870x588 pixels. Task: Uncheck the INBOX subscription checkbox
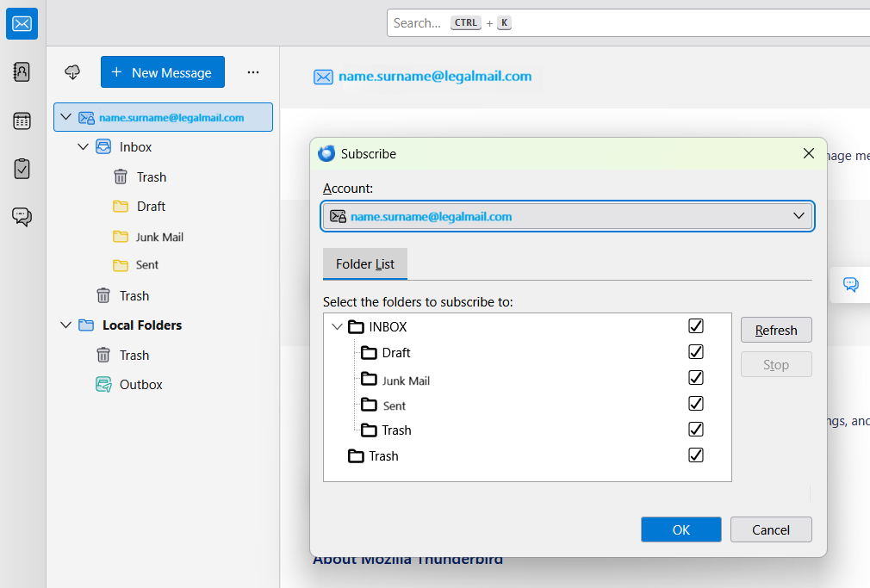click(696, 326)
